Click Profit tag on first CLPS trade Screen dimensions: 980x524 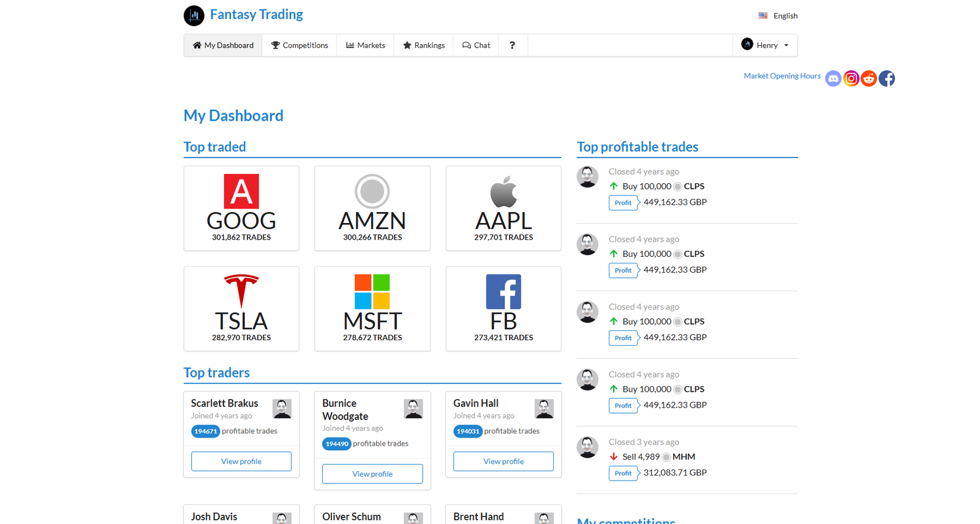[624, 203]
